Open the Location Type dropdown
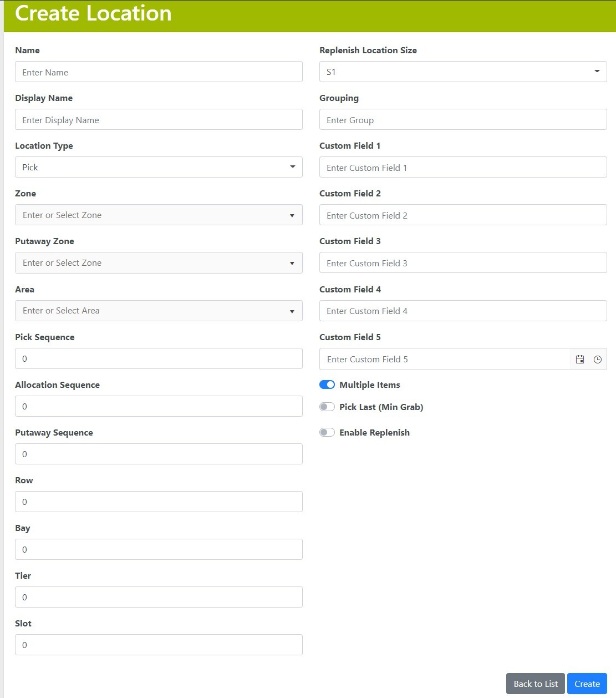This screenshot has height=698, width=616. 159,168
